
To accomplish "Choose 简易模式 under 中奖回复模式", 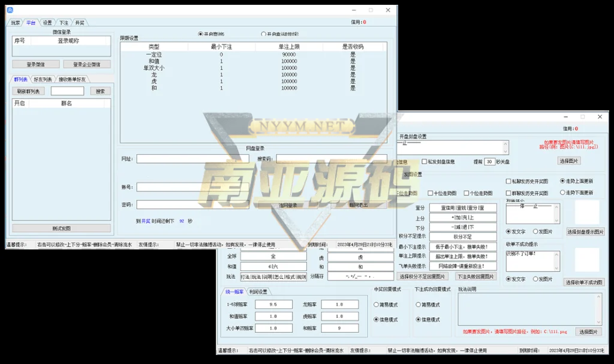I will (x=377, y=305).
